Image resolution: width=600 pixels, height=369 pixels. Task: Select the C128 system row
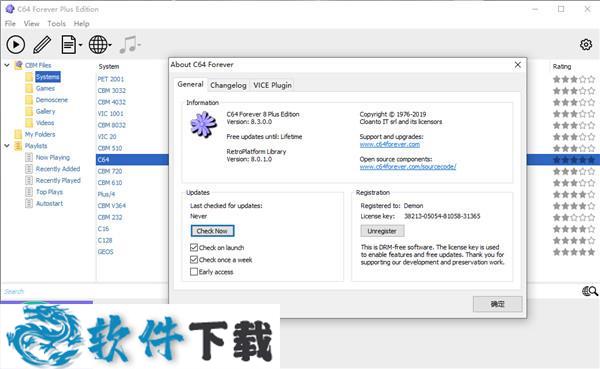pyautogui.click(x=104, y=240)
